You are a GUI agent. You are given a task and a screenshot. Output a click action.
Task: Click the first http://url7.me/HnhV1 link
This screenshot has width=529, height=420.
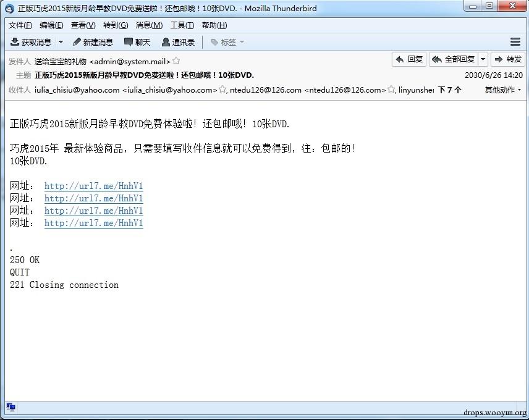click(94, 186)
